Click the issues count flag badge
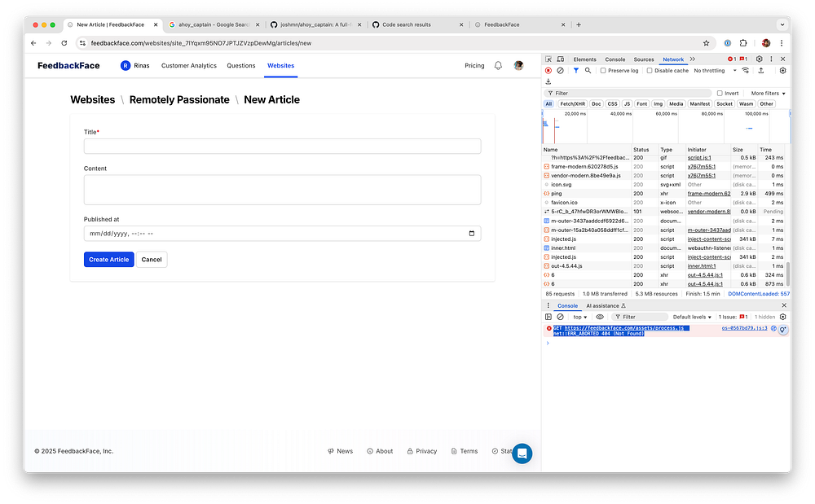Image resolution: width=815 pixels, height=504 pixels. click(x=744, y=59)
